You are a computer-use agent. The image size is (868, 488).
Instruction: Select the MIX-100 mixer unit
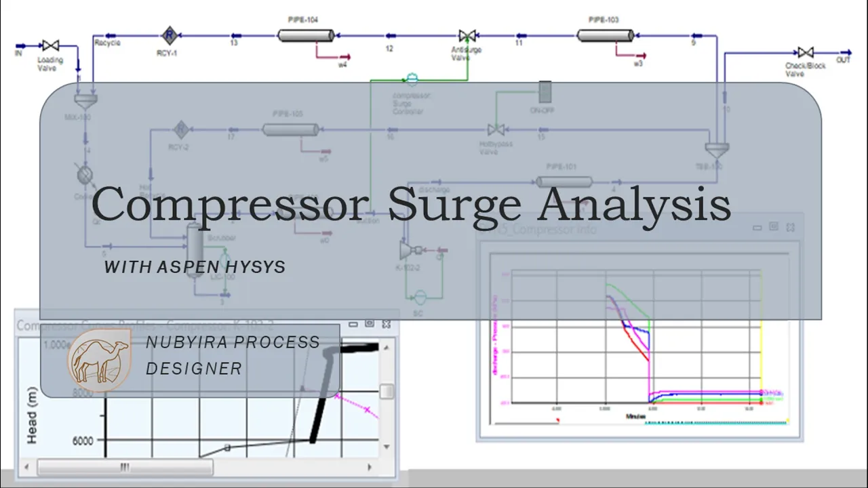[85, 101]
